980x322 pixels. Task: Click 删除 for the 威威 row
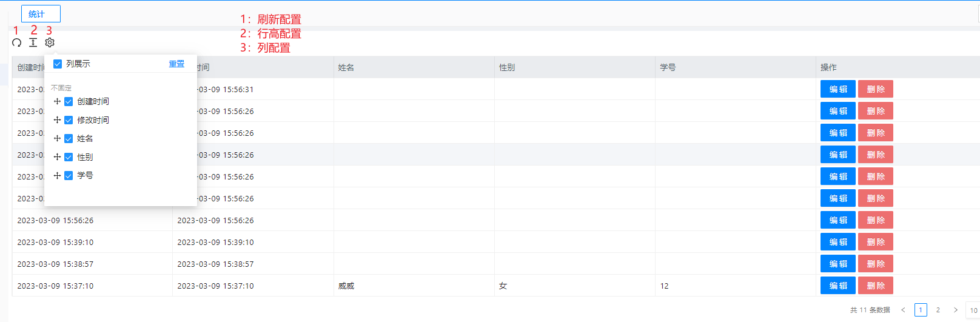click(x=876, y=286)
